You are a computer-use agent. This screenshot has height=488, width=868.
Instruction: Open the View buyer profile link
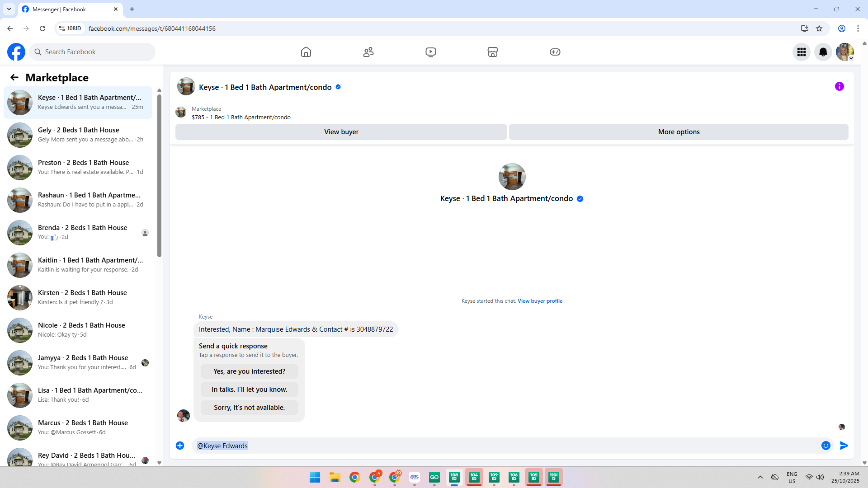point(540,301)
